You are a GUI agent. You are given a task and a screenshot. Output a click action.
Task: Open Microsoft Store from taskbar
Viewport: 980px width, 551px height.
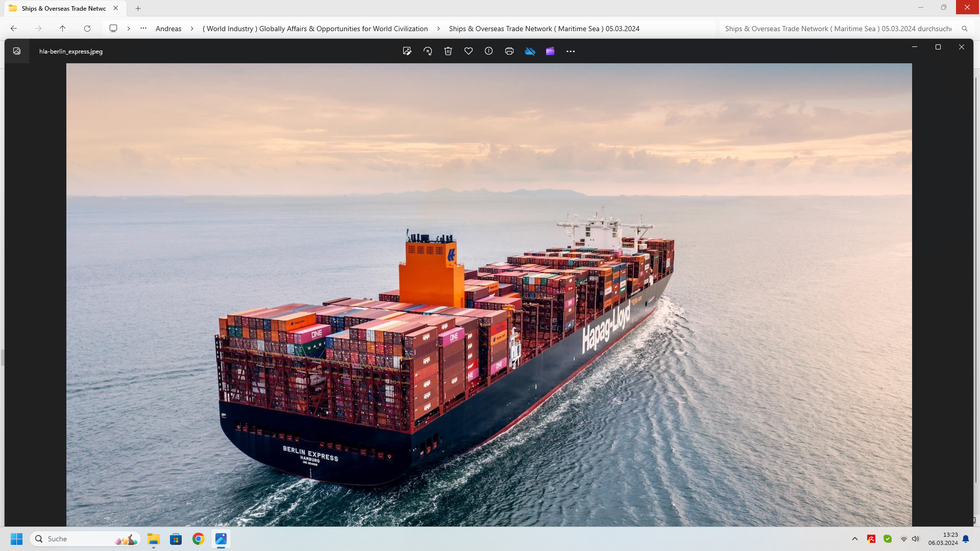[x=176, y=539]
